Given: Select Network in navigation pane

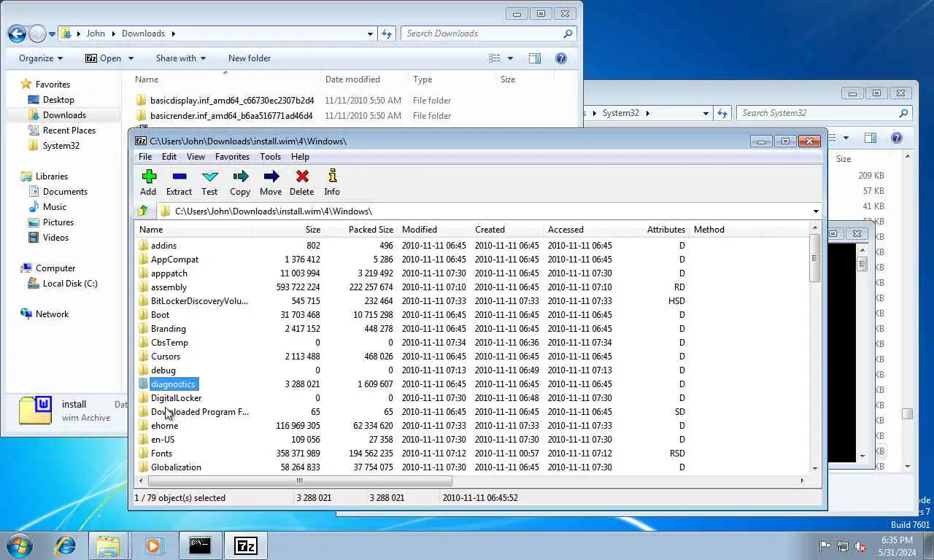Looking at the screenshot, I should (x=52, y=314).
